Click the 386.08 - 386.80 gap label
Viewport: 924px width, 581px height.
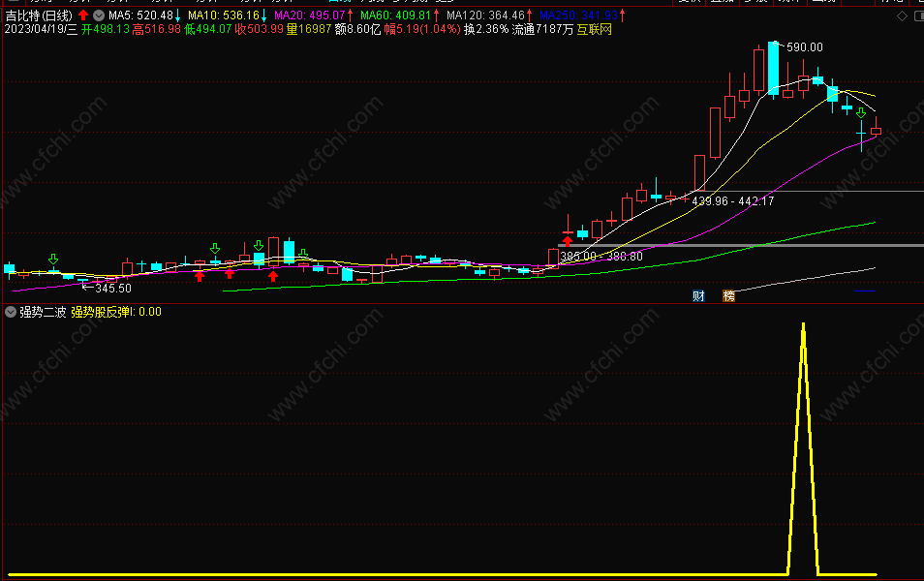pyautogui.click(x=601, y=257)
